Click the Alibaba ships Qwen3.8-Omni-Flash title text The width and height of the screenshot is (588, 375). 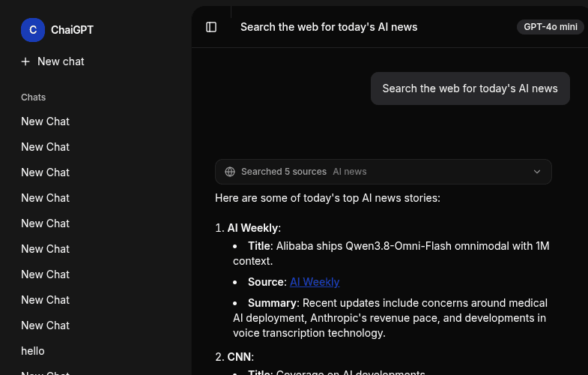tap(391, 253)
